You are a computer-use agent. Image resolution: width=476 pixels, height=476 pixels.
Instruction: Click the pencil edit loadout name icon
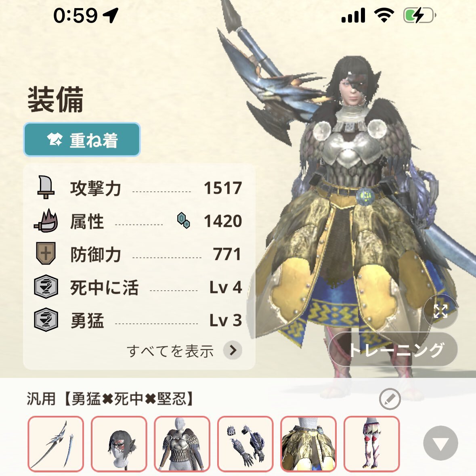pos(390,399)
